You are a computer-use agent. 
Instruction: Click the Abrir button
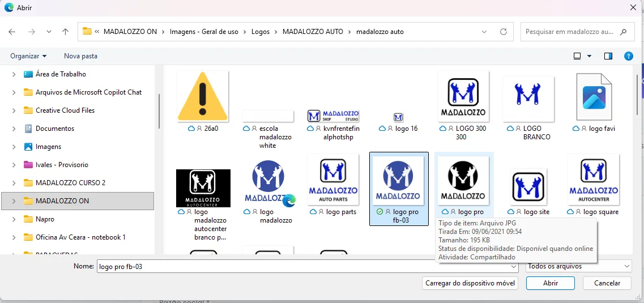point(551,283)
